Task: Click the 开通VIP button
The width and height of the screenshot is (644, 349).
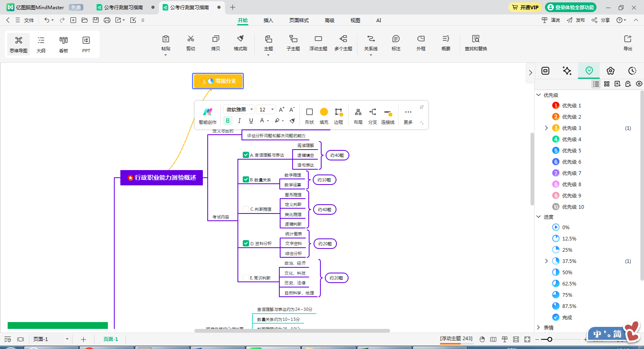Action: click(x=525, y=7)
